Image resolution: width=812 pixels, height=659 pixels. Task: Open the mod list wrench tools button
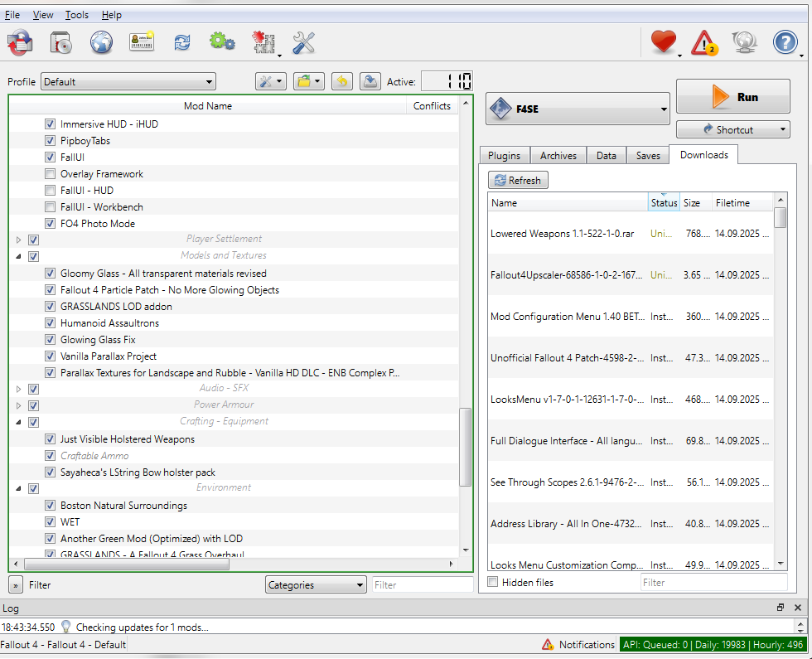tap(270, 81)
